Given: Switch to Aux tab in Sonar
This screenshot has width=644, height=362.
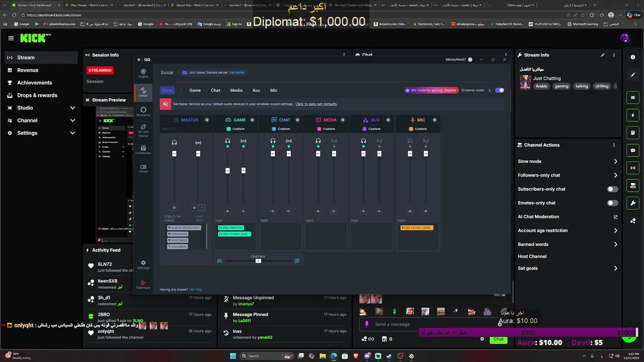Looking at the screenshot, I should tap(256, 90).
